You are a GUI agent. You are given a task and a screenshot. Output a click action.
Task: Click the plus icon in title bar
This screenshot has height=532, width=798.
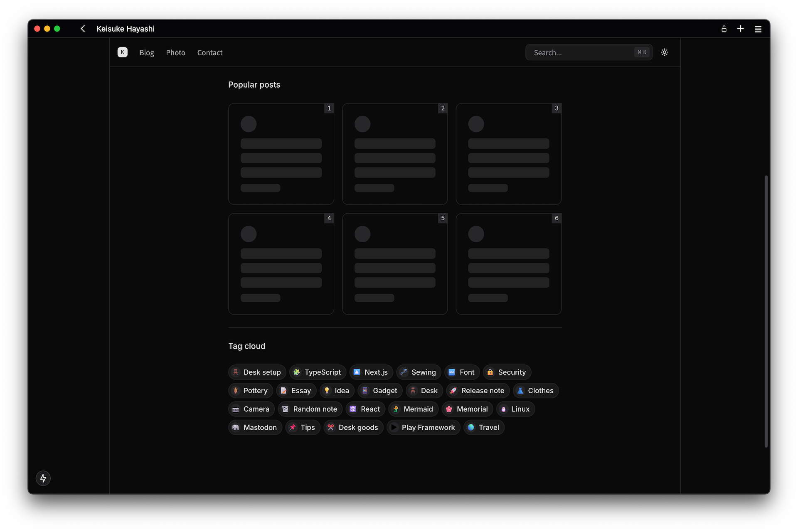pyautogui.click(x=740, y=29)
